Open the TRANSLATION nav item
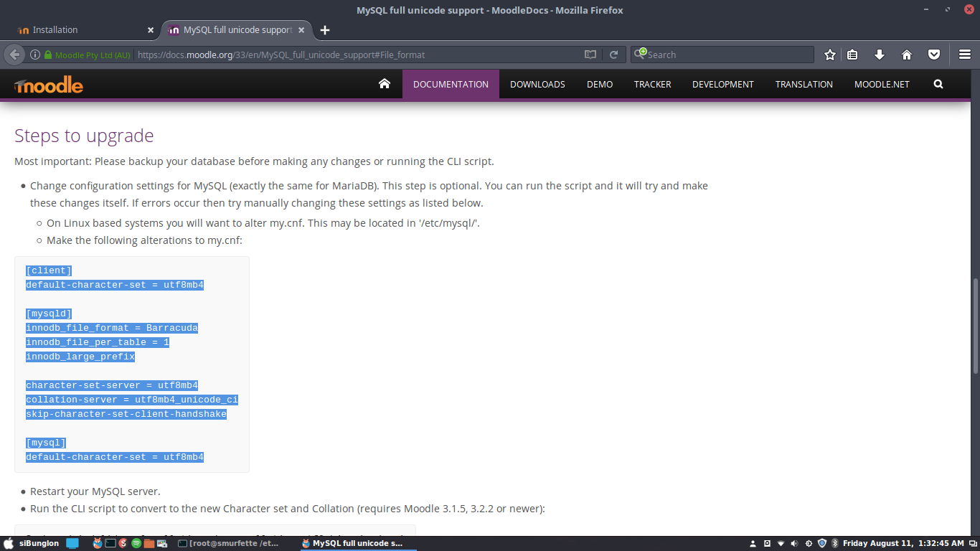 click(804, 84)
